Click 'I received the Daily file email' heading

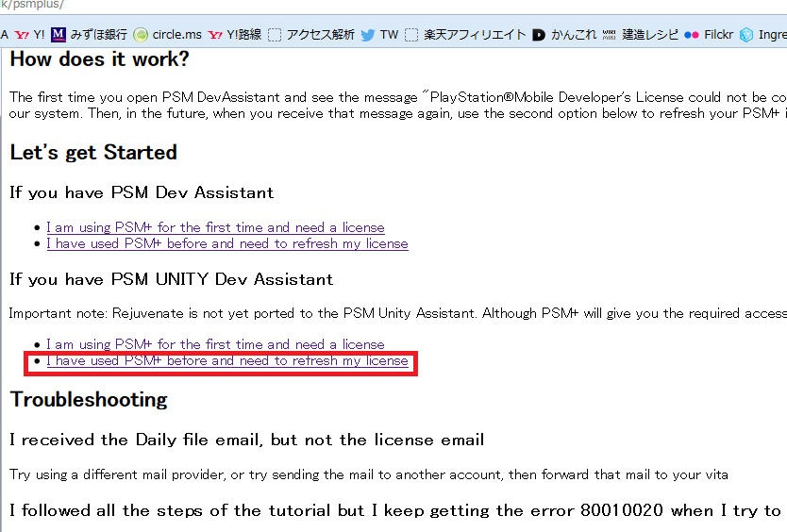(x=247, y=441)
